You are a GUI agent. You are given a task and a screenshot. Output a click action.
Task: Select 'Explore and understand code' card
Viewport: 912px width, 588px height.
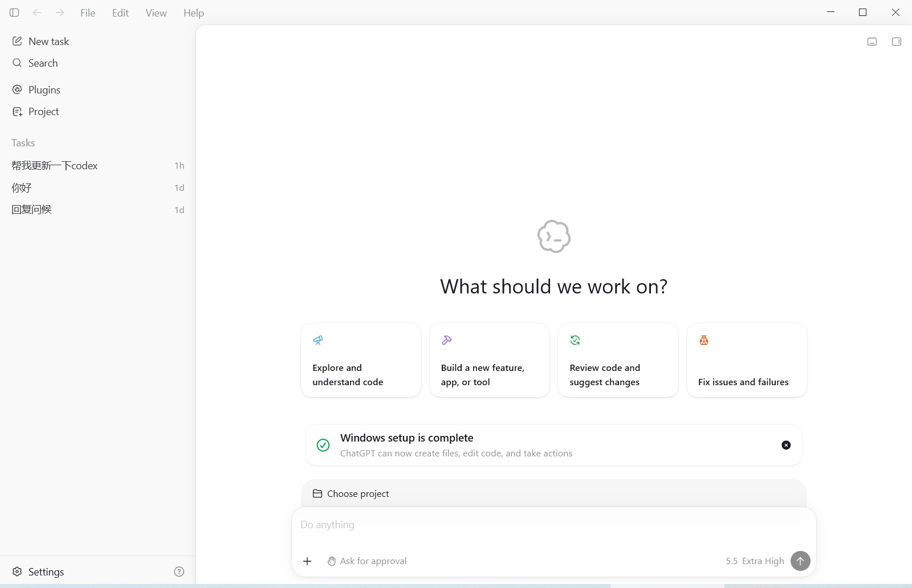click(361, 360)
